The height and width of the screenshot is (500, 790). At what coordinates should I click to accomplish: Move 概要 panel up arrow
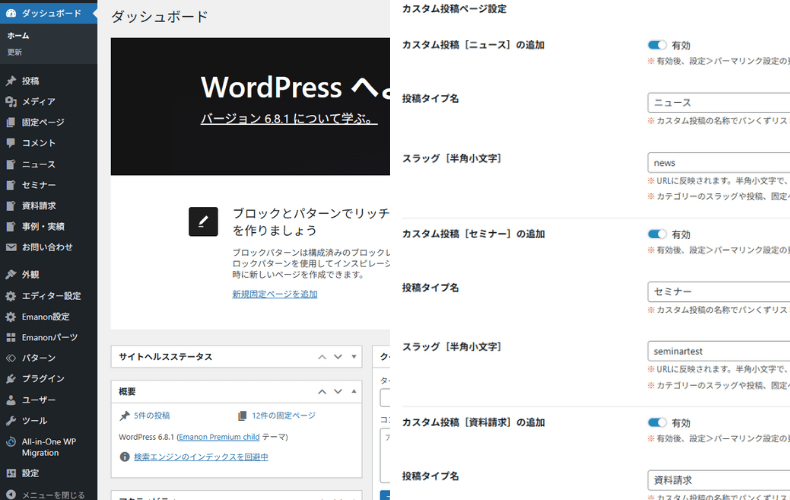point(322,391)
